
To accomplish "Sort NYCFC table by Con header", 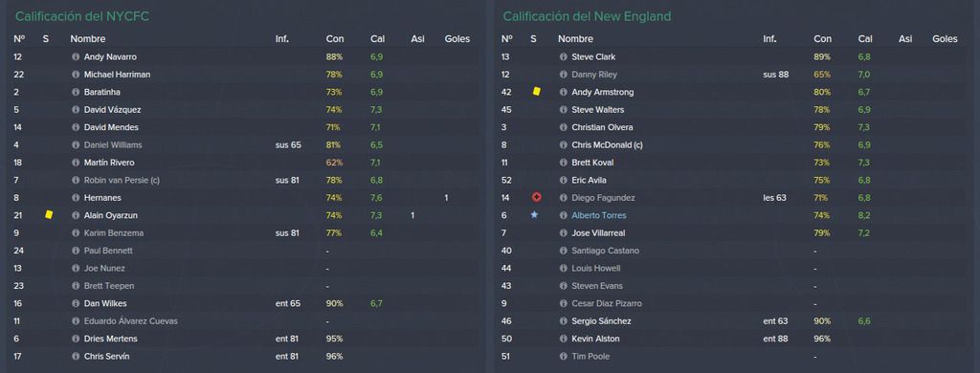I will point(335,39).
